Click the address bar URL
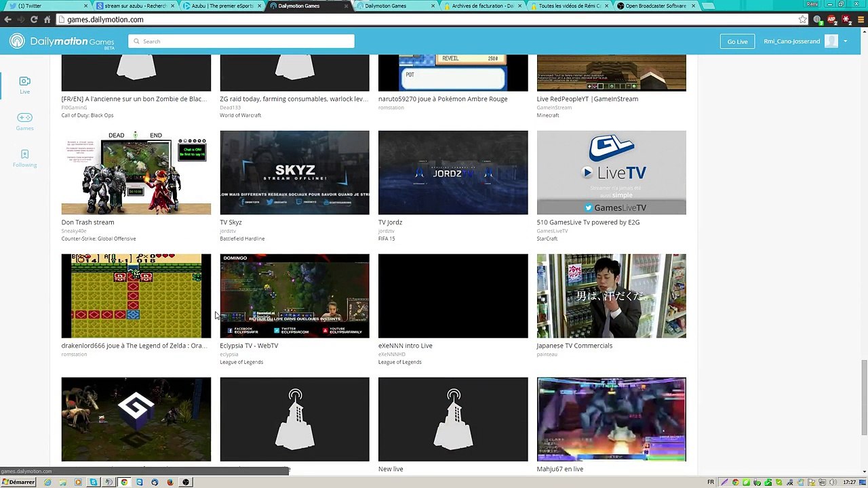Image resolution: width=868 pixels, height=488 pixels. (105, 20)
